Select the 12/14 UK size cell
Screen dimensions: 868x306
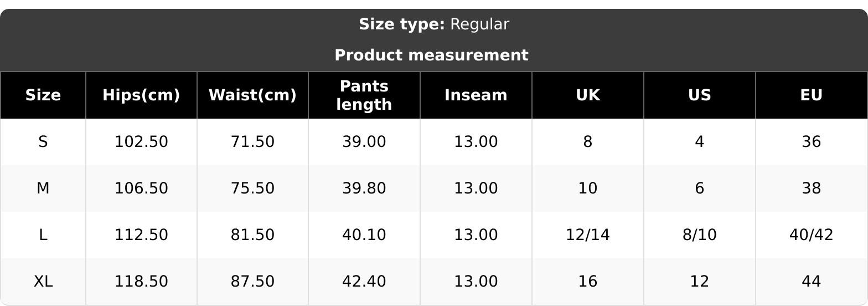click(x=588, y=235)
